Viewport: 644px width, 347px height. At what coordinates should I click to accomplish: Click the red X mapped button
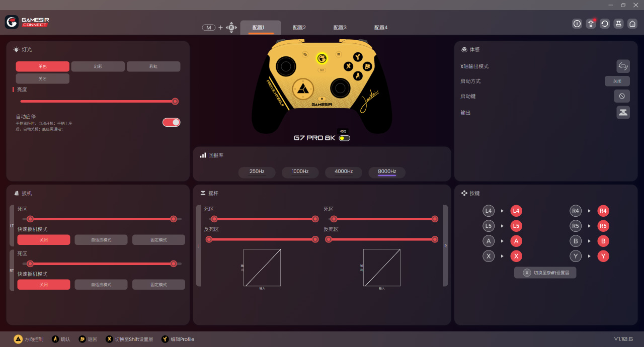coord(516,256)
